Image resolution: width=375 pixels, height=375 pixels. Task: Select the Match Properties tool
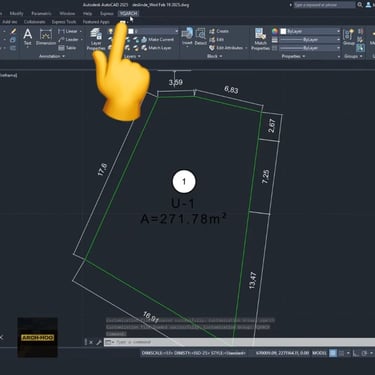pyautogui.click(x=260, y=39)
